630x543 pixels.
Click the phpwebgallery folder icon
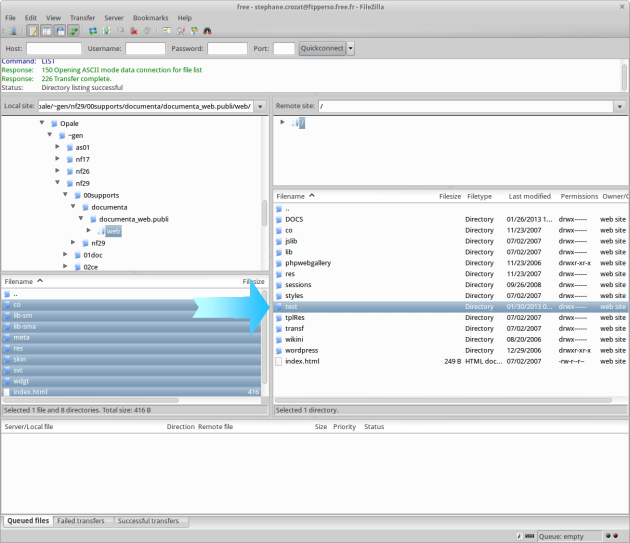(x=279, y=263)
